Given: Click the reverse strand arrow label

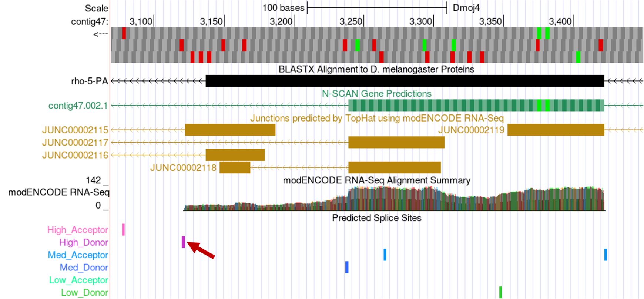Looking at the screenshot, I should pos(101,34).
